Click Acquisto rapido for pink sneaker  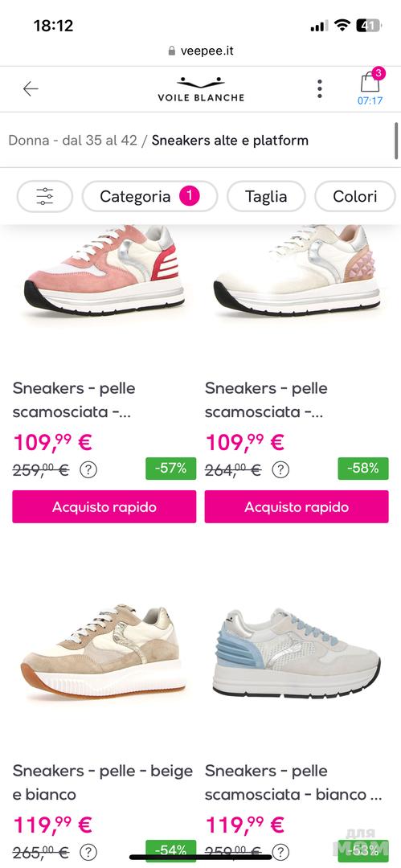pos(104,506)
